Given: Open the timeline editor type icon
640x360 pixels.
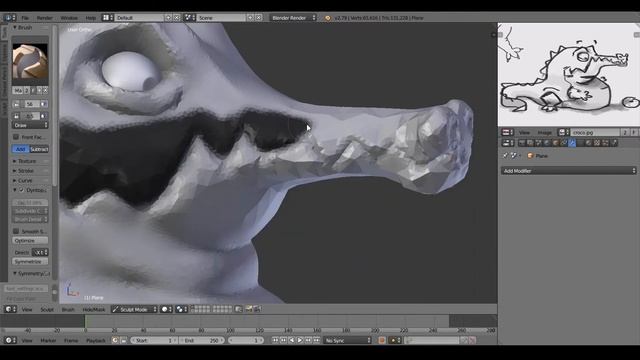Looking at the screenshot, I should pos(10,340).
